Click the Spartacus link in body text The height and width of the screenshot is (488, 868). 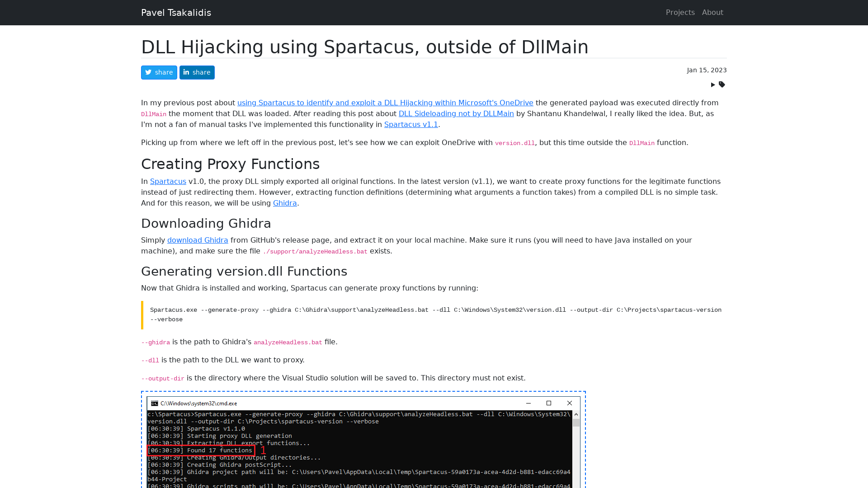[x=168, y=181]
